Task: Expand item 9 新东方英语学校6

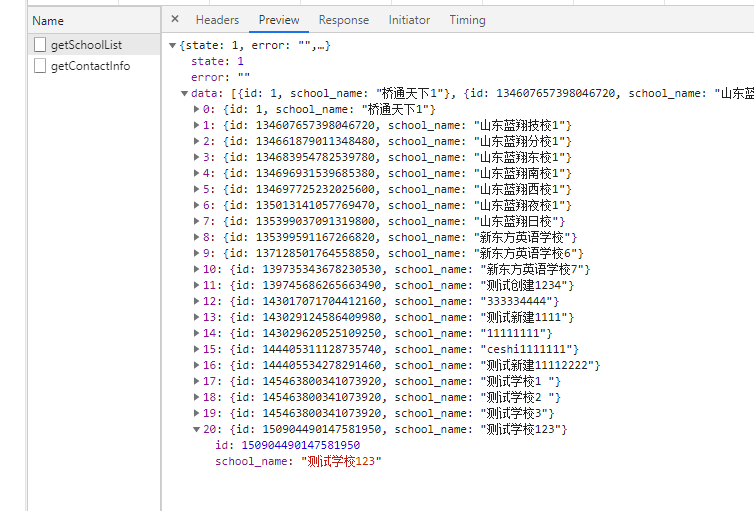Action: click(196, 253)
